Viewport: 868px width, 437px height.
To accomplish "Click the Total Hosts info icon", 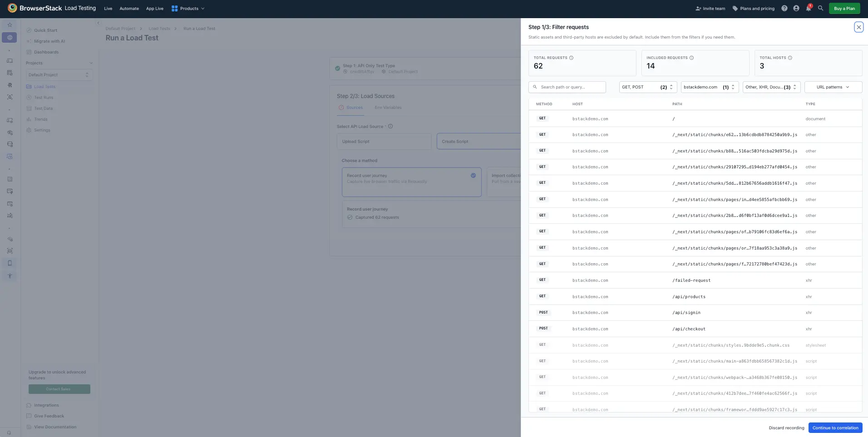I will point(790,58).
